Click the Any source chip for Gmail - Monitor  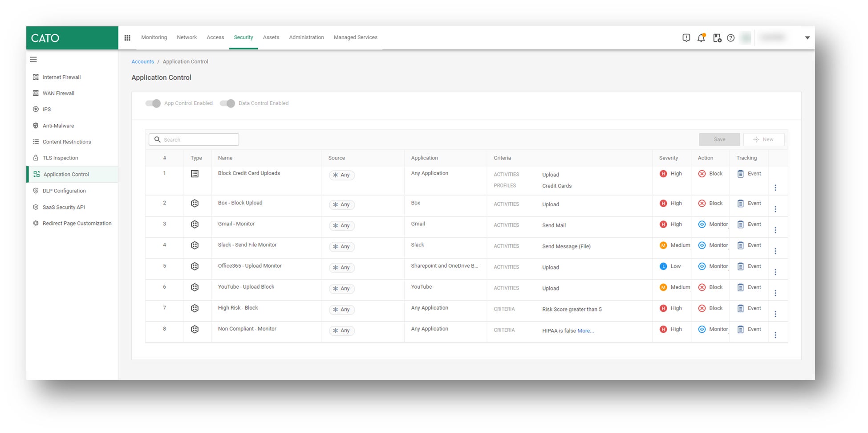pyautogui.click(x=342, y=225)
